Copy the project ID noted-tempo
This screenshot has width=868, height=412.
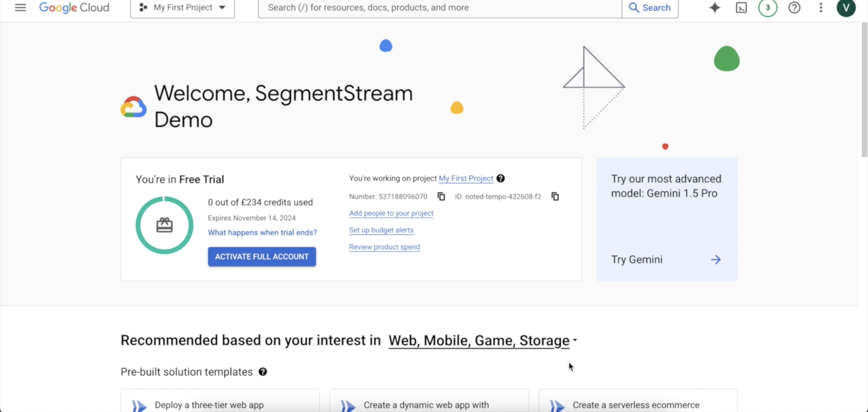555,196
